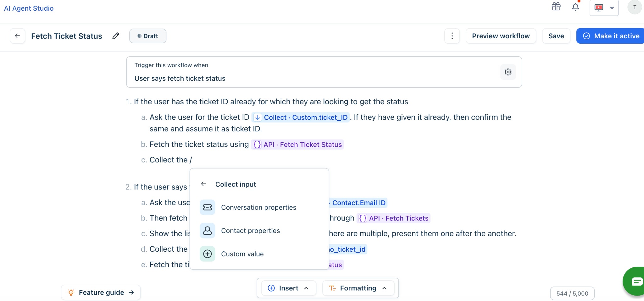The width and height of the screenshot is (644, 301).
Task: Click 'Fetch the ticket status using' text
Action: click(x=199, y=145)
